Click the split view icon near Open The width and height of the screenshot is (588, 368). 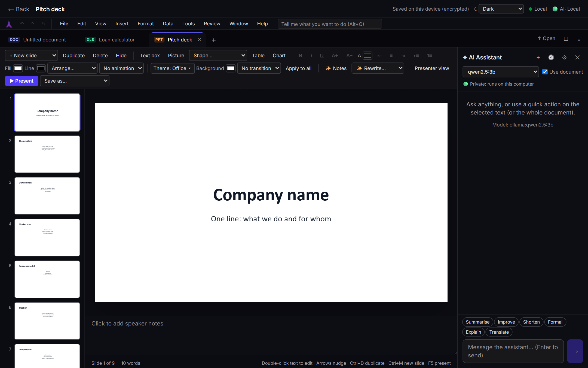tap(566, 39)
